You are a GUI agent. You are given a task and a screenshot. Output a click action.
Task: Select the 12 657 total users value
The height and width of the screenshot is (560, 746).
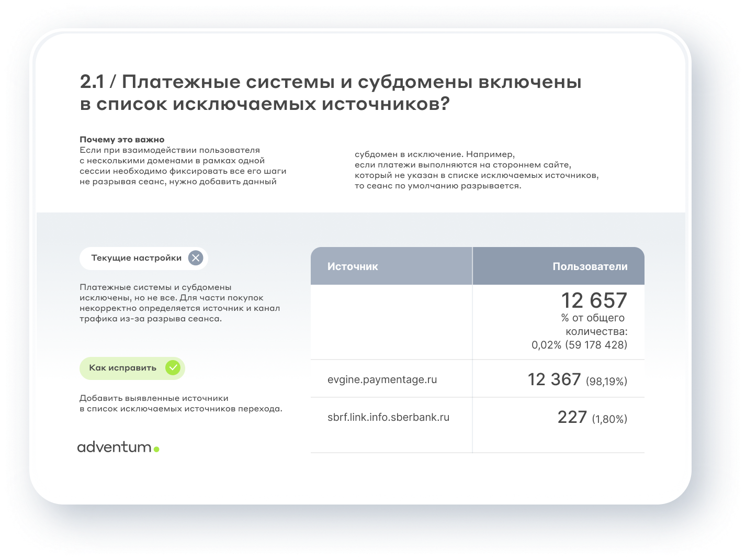coord(594,300)
